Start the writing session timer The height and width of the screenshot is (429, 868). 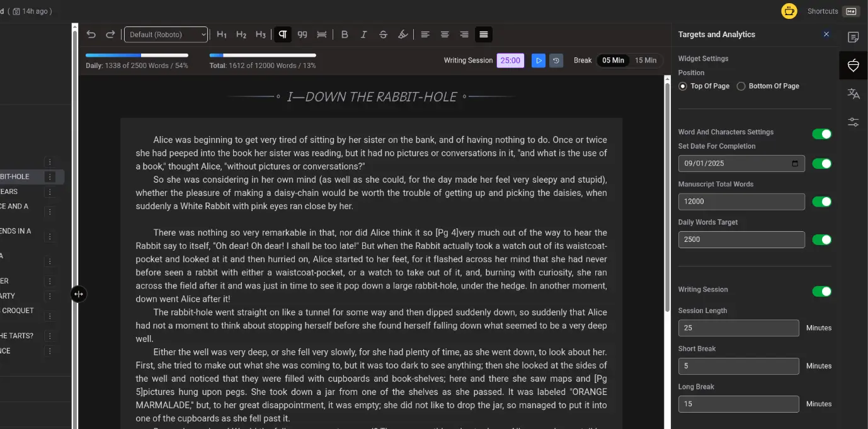(538, 60)
